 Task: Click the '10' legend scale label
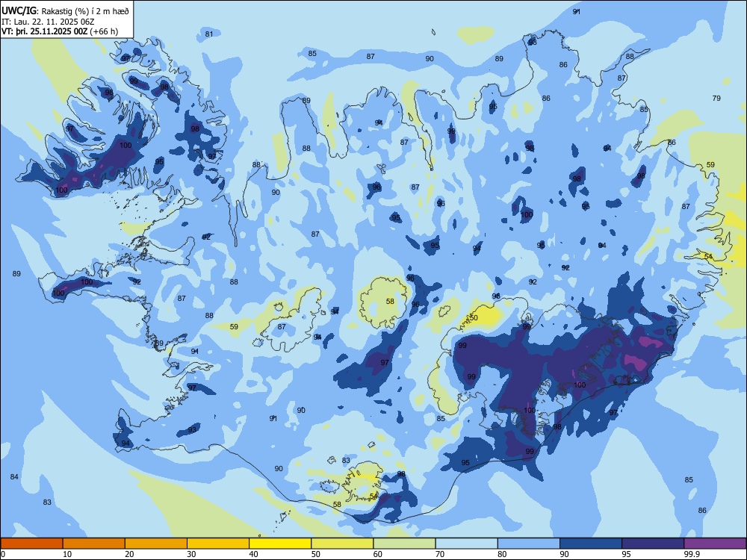[67, 554]
